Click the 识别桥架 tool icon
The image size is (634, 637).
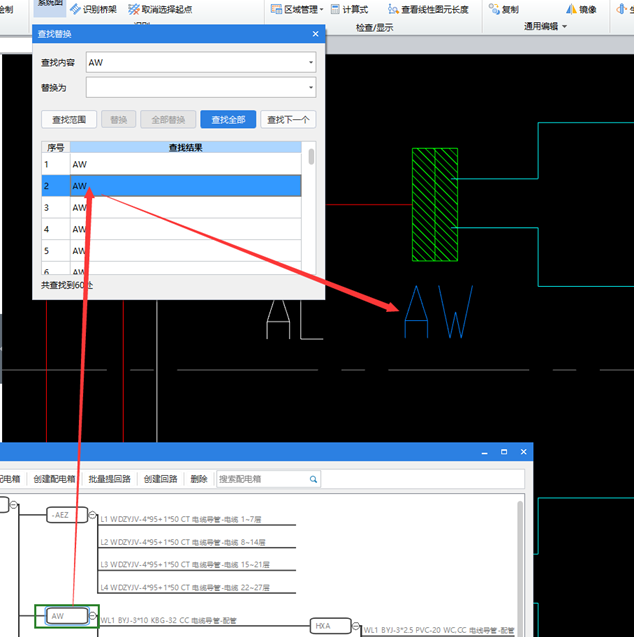click(x=76, y=9)
